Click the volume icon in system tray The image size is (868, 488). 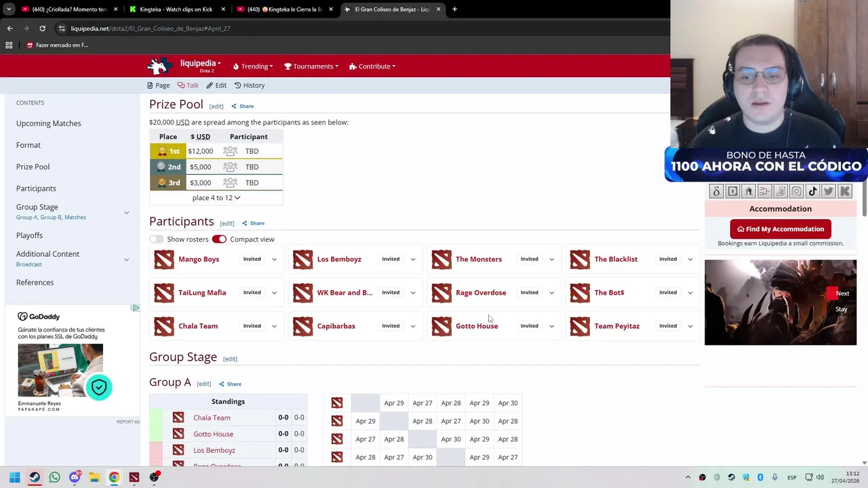click(820, 477)
